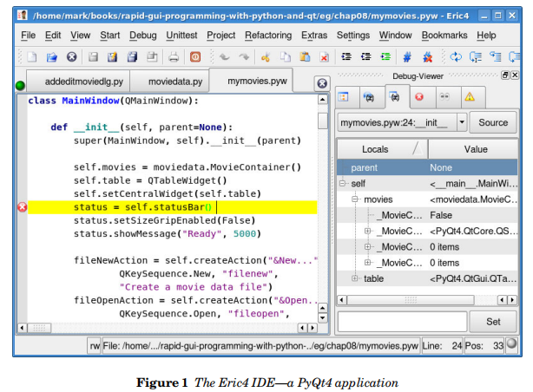Click the Indent toolbar icon

pos(346,56)
